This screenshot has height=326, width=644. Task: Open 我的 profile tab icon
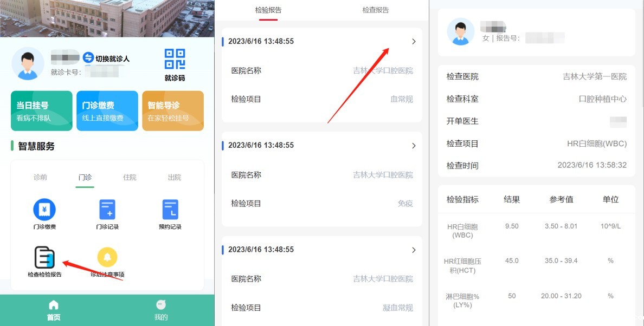(x=161, y=305)
